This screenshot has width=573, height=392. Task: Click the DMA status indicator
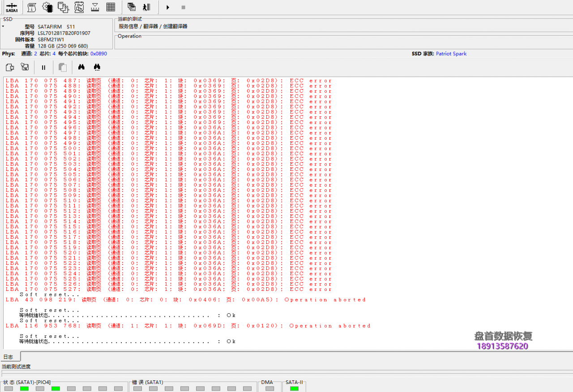pos(269,388)
